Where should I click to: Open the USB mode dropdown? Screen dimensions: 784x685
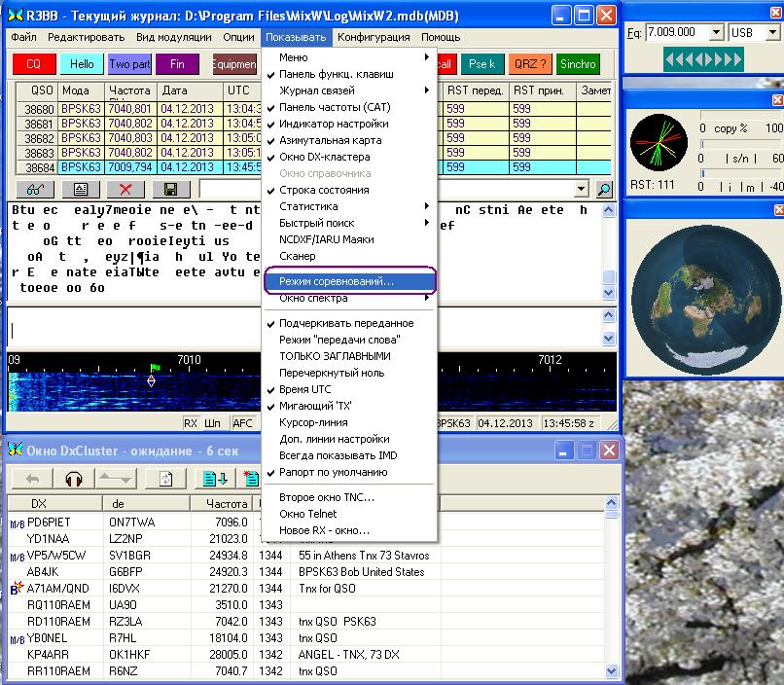(x=773, y=32)
